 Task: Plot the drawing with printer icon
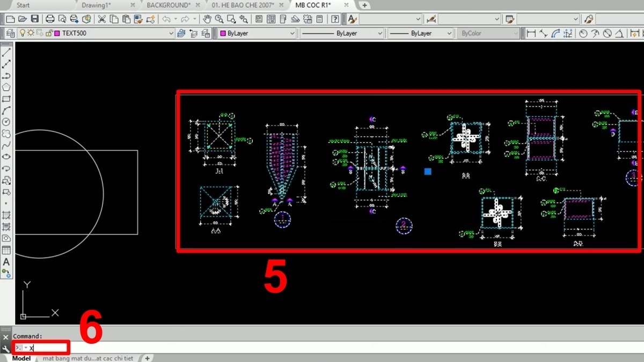coord(50,19)
